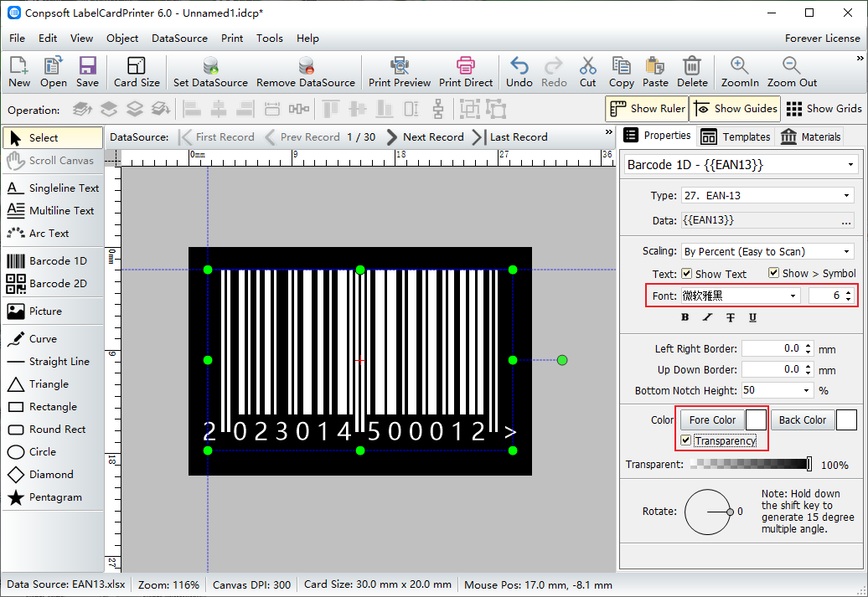868x597 pixels.
Task: Open Print Preview
Action: coord(400,72)
